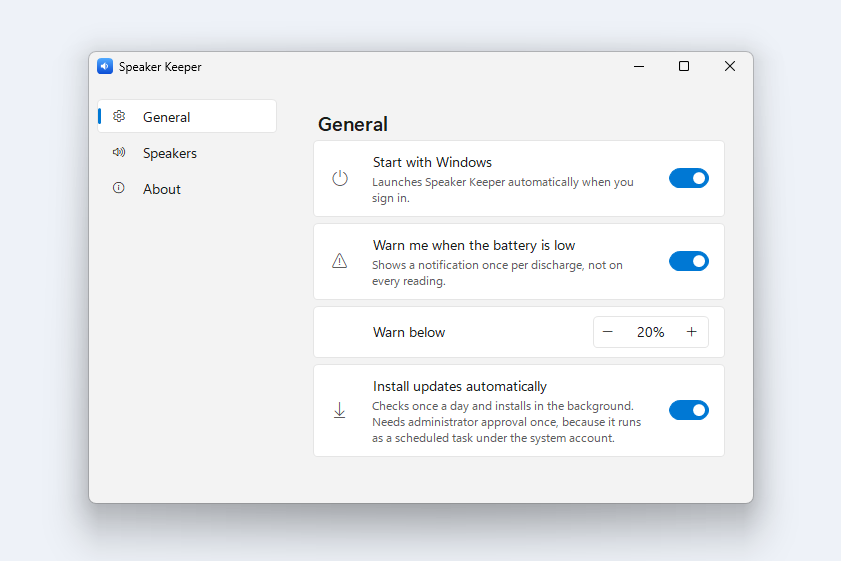
Task: Click the gear icon beside General
Action: 119,116
